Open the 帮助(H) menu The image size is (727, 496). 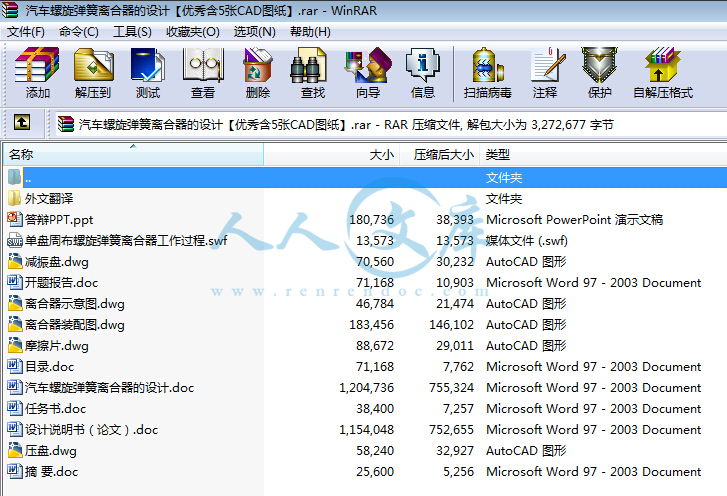[x=310, y=32]
